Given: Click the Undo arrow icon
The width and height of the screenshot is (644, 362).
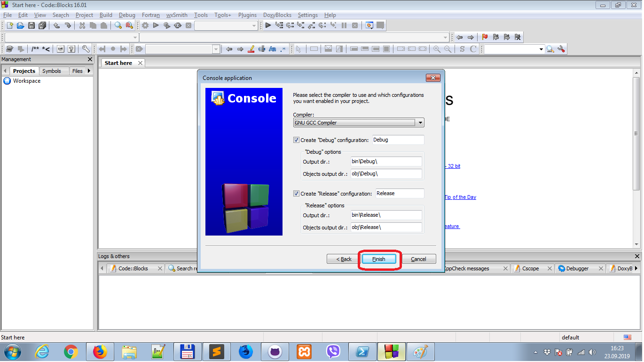Looking at the screenshot, I should (x=56, y=25).
